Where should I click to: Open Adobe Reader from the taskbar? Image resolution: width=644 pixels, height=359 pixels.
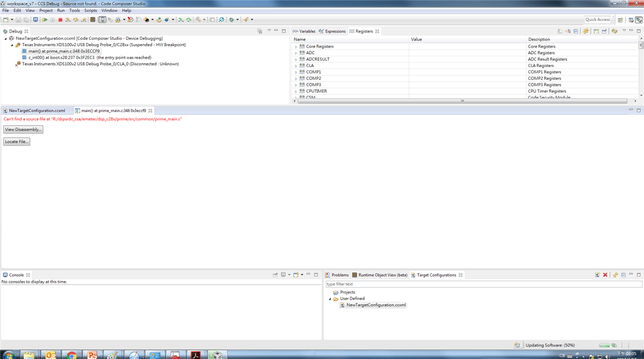tap(196, 355)
